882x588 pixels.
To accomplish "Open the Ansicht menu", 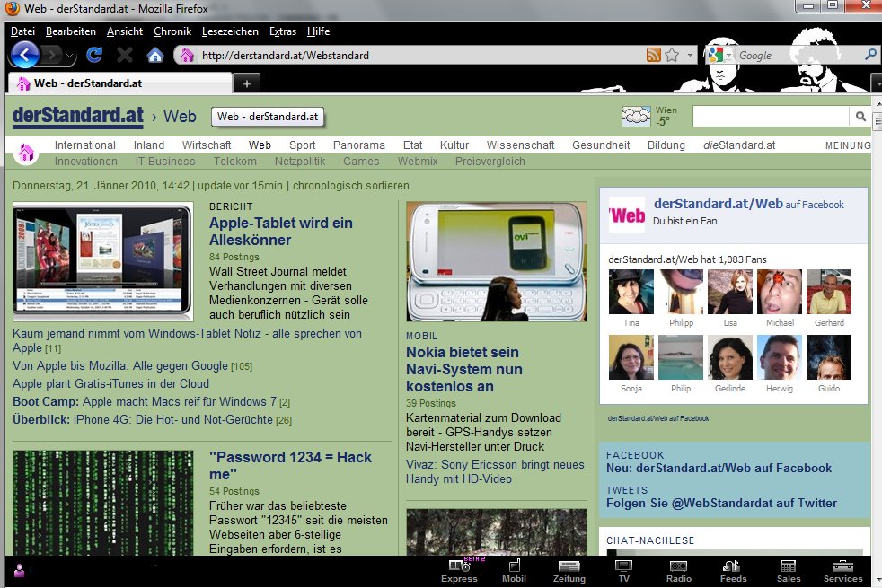I will [x=124, y=31].
